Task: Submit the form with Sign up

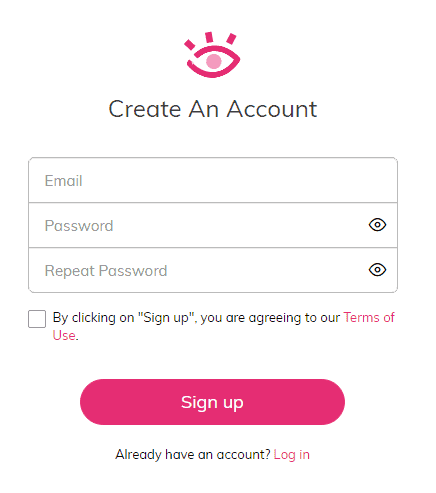Action: point(212,402)
